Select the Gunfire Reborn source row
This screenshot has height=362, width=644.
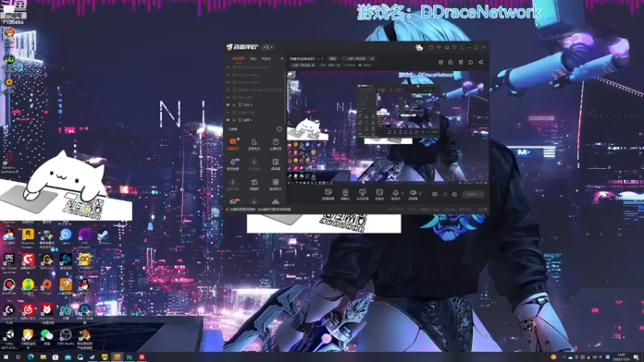[x=254, y=83]
